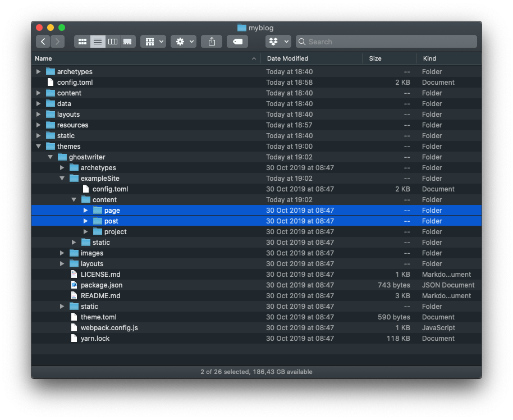The width and height of the screenshot is (513, 420).
Task: Go back with the back arrow
Action: pos(43,42)
